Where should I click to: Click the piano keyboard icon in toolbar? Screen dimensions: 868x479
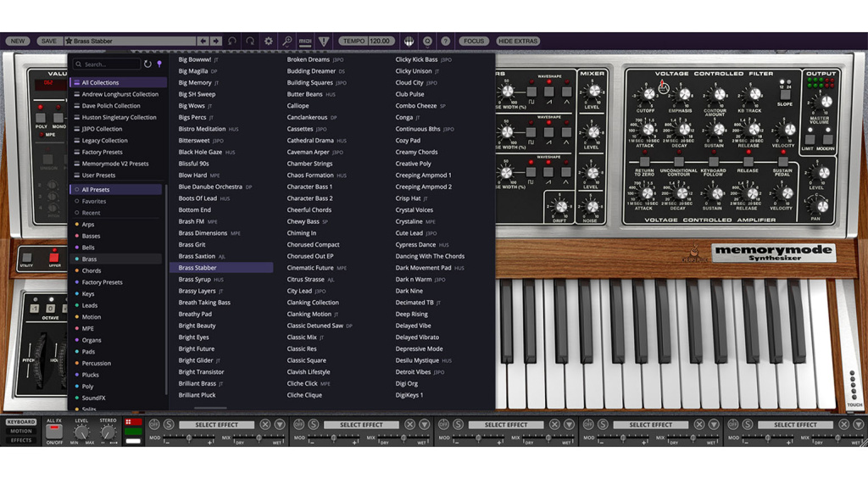pyautogui.click(x=409, y=41)
